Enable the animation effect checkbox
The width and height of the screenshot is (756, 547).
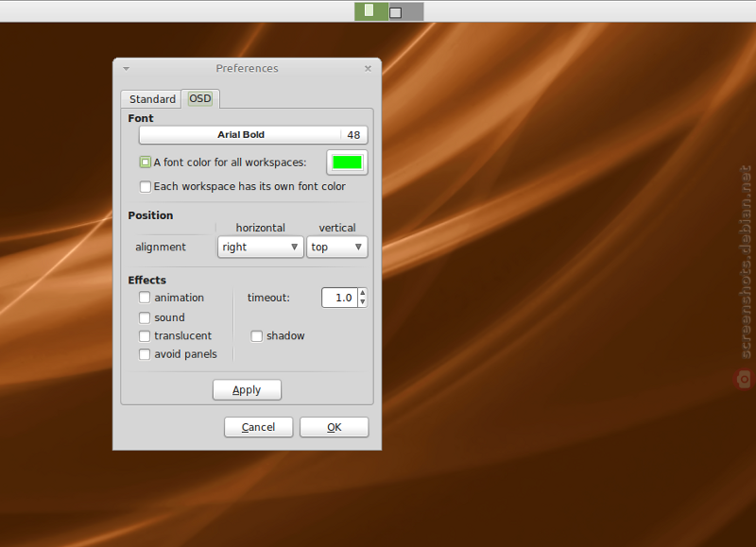tap(145, 298)
